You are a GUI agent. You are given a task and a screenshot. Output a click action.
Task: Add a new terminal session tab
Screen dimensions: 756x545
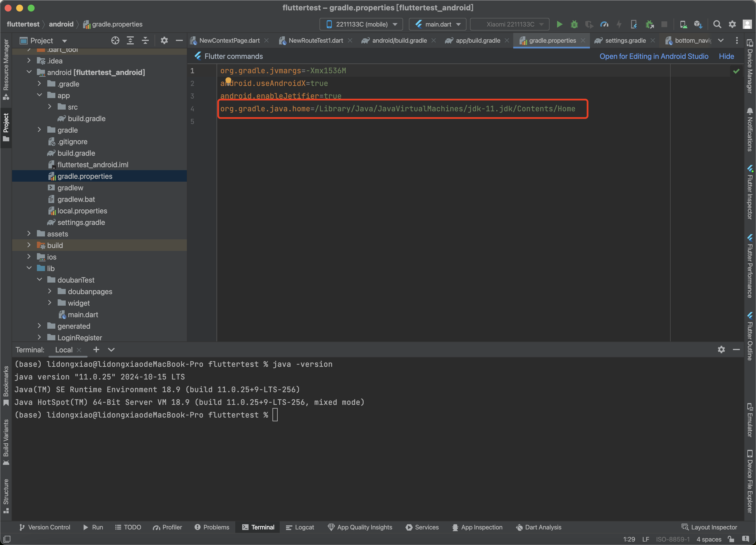[x=96, y=349]
